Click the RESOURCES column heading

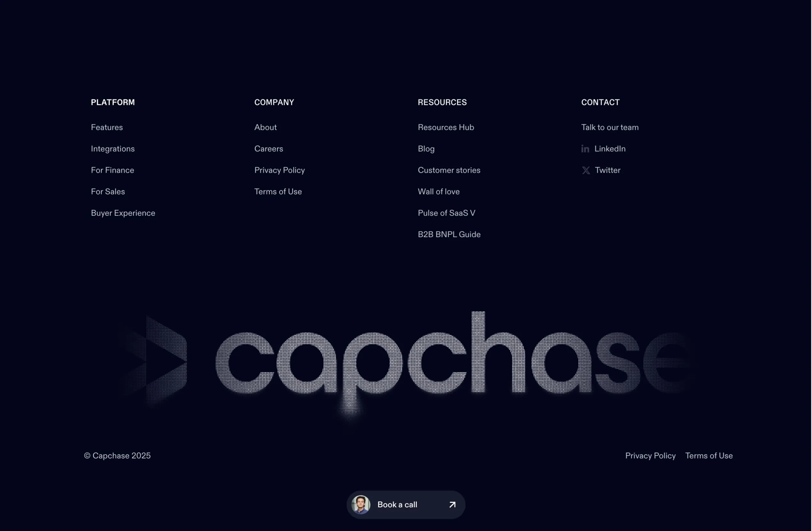442,102
